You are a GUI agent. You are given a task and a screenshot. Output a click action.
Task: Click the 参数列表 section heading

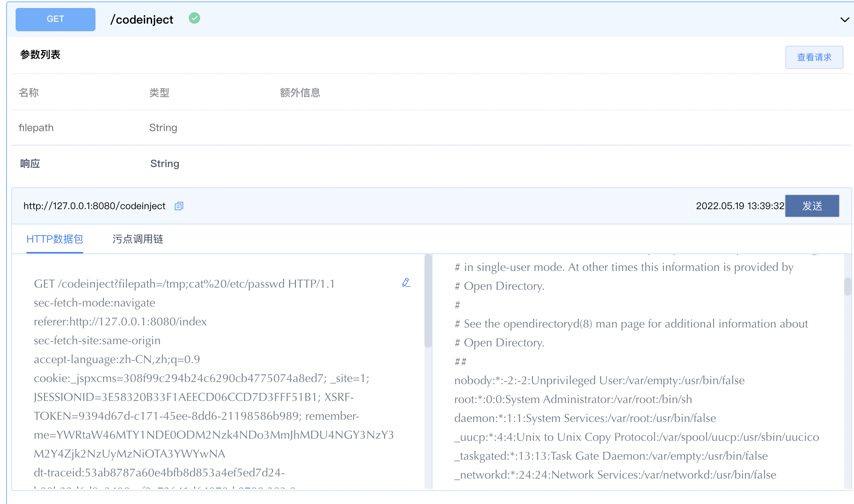pyautogui.click(x=40, y=54)
